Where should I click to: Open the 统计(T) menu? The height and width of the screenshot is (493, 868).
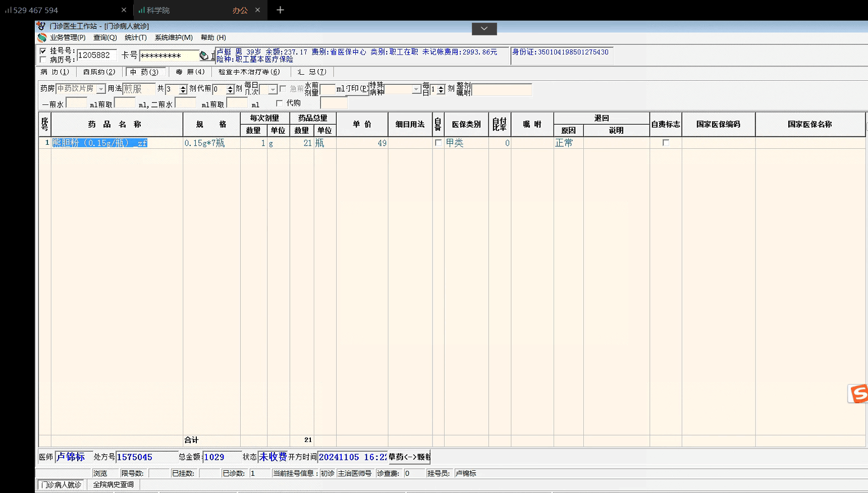point(136,37)
